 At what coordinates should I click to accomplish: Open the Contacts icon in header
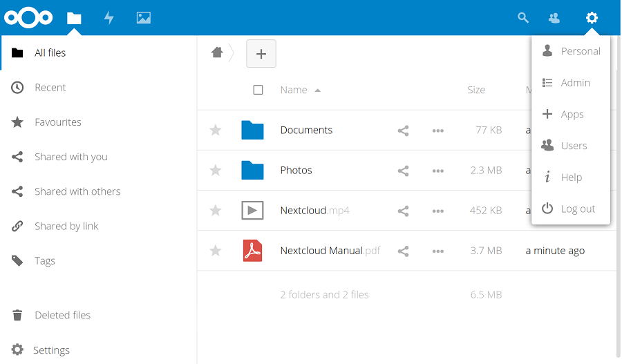pyautogui.click(x=554, y=18)
